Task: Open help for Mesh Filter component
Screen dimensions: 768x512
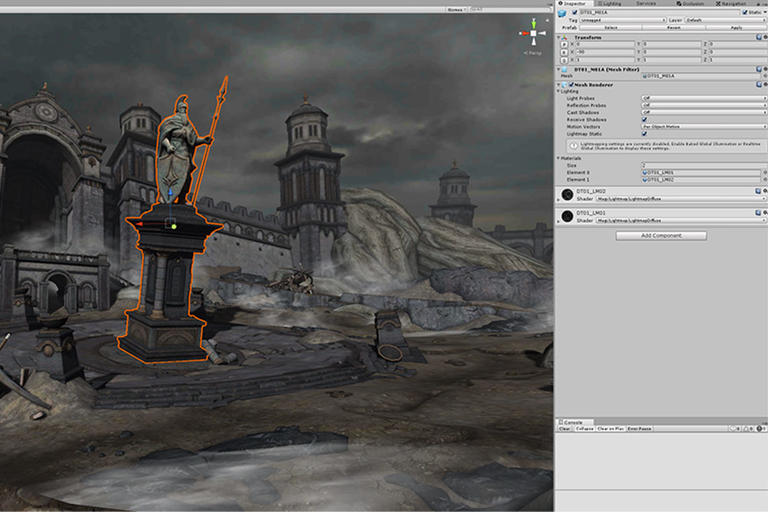Action: coord(759,70)
